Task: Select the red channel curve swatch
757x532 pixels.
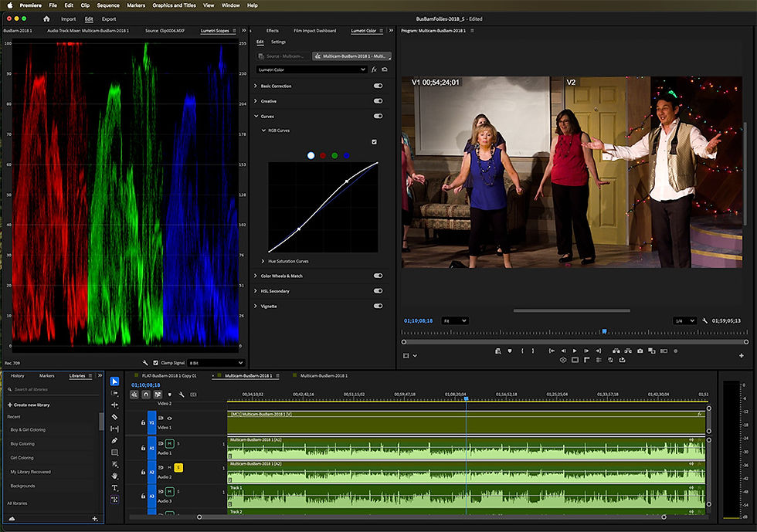Action: click(x=323, y=155)
